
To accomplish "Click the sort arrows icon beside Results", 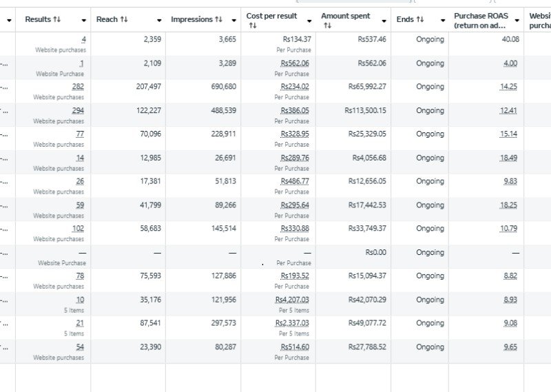I will pos(56,20).
